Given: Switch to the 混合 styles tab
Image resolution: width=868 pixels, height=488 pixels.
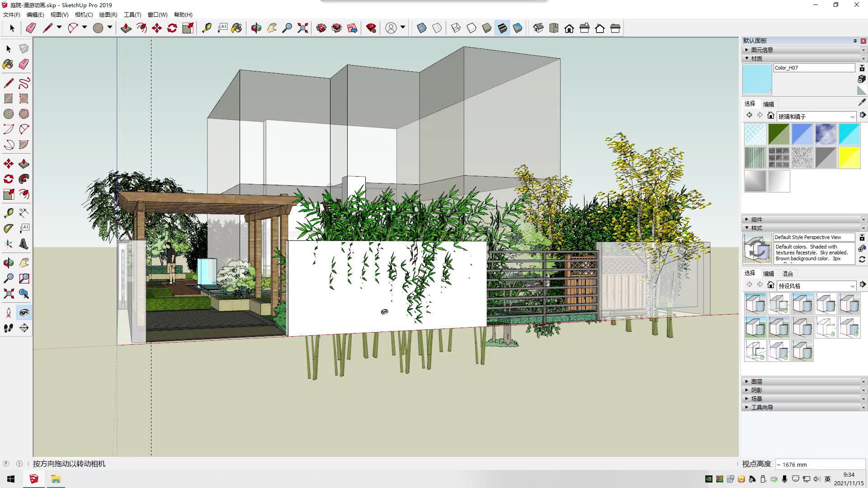Looking at the screenshot, I should [x=788, y=274].
